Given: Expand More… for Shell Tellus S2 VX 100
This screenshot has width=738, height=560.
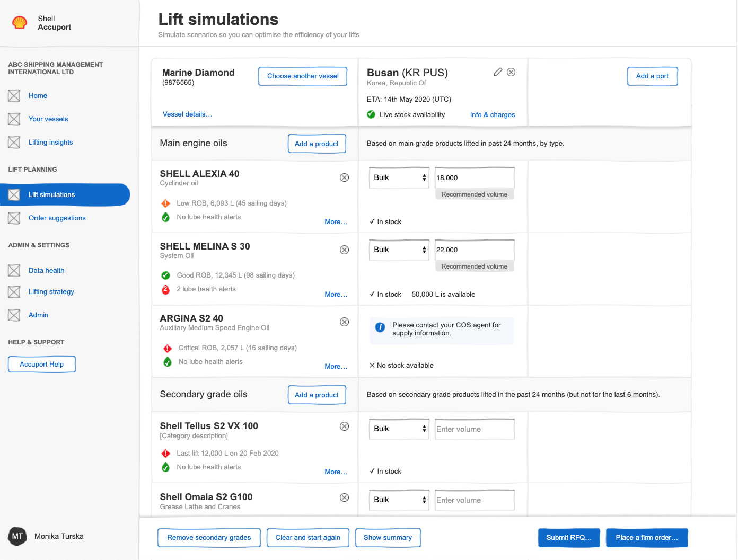Looking at the screenshot, I should [x=336, y=472].
